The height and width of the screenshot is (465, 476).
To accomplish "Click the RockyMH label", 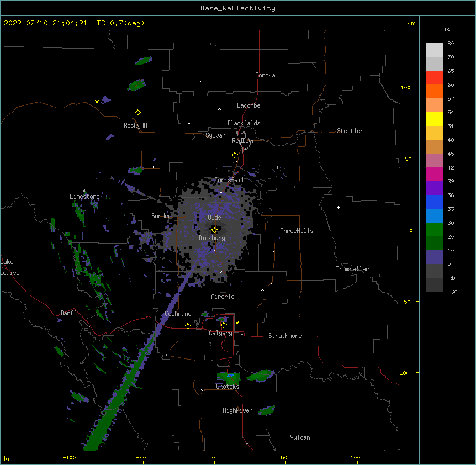I will [135, 125].
